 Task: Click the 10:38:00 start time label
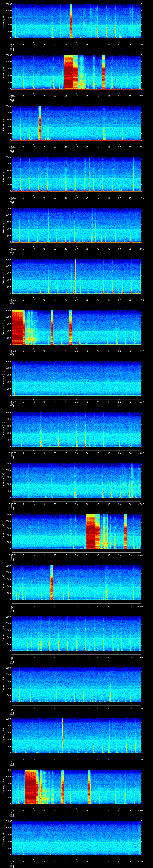coord(12,96)
